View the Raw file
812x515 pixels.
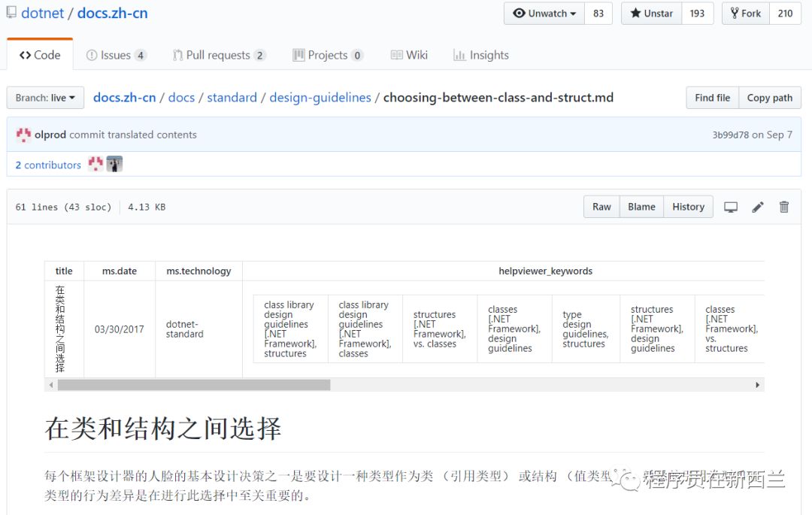(x=601, y=207)
